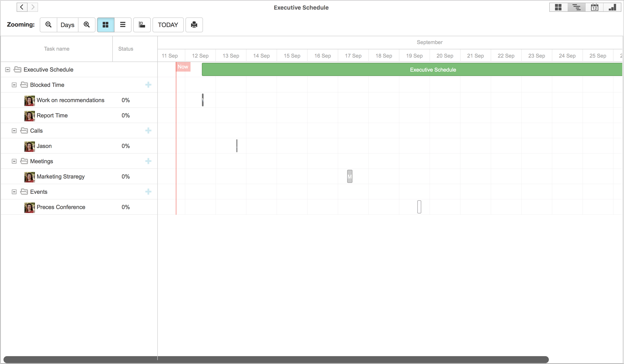Select the list view icon next to grid view
Viewport: 624px width, 364px height.
click(576, 7)
